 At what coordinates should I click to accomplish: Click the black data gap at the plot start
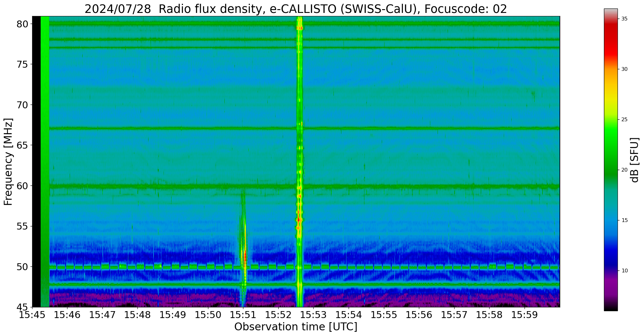click(36, 162)
